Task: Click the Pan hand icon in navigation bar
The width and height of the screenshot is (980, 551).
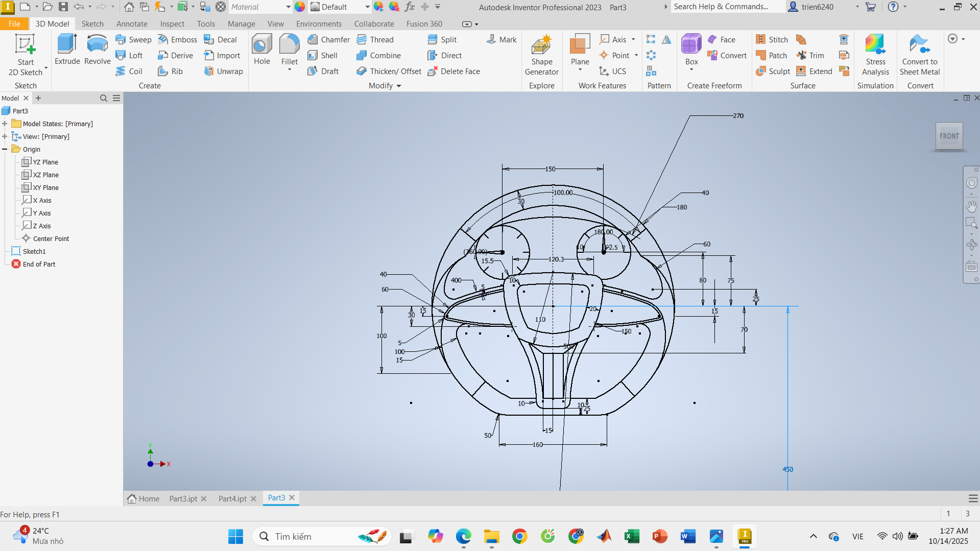Action: [x=971, y=206]
